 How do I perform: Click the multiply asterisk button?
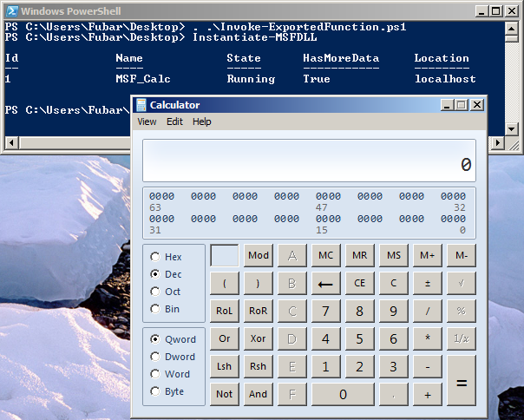coord(428,338)
